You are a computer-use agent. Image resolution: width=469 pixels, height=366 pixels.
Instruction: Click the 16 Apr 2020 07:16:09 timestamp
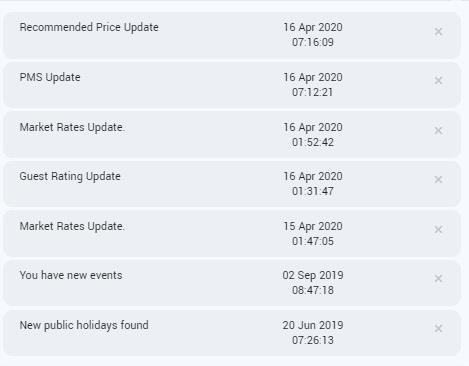pyautogui.click(x=313, y=35)
